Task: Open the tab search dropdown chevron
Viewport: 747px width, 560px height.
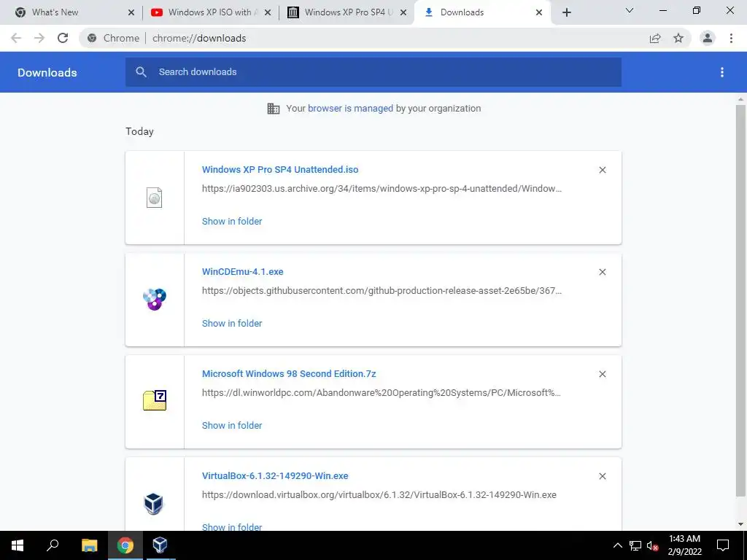Action: (630, 10)
